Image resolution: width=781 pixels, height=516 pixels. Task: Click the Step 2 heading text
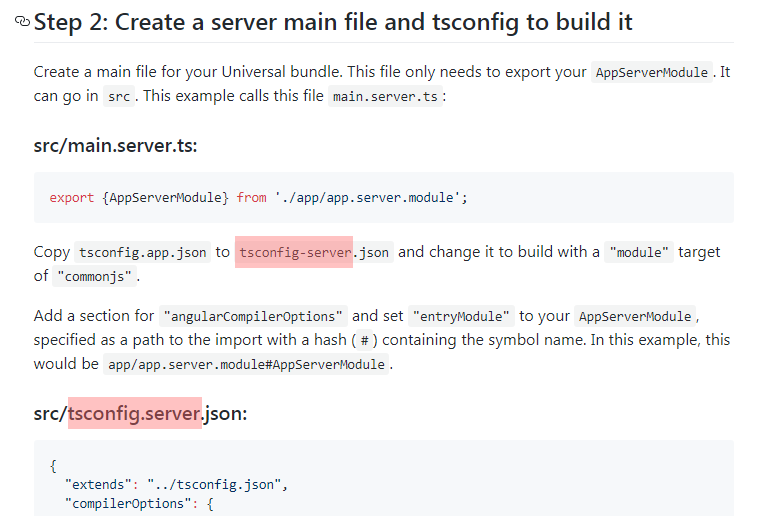coord(333,22)
